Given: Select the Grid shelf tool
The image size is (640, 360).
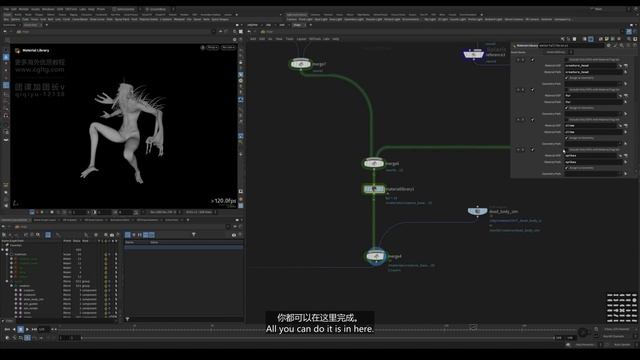Looking at the screenshot, I should (43, 19).
